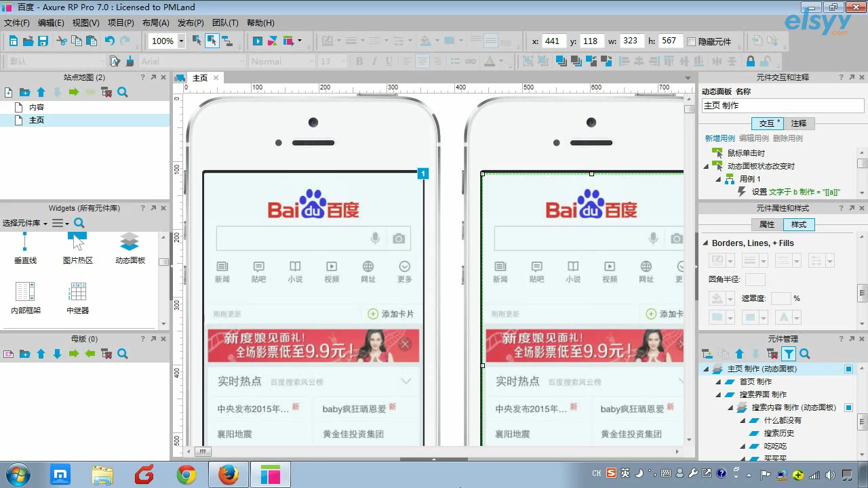Open the 编辑(E) menu
The width and height of the screenshot is (868, 488).
51,23
